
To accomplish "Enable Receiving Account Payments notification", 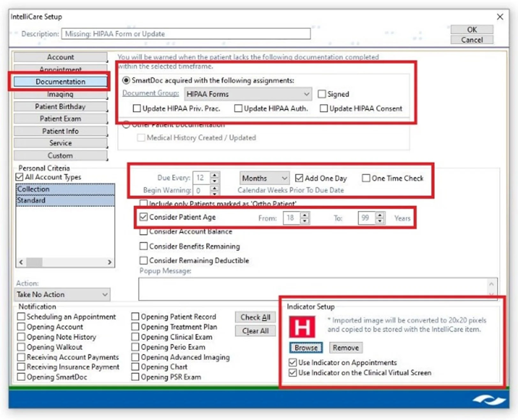I will (x=21, y=357).
